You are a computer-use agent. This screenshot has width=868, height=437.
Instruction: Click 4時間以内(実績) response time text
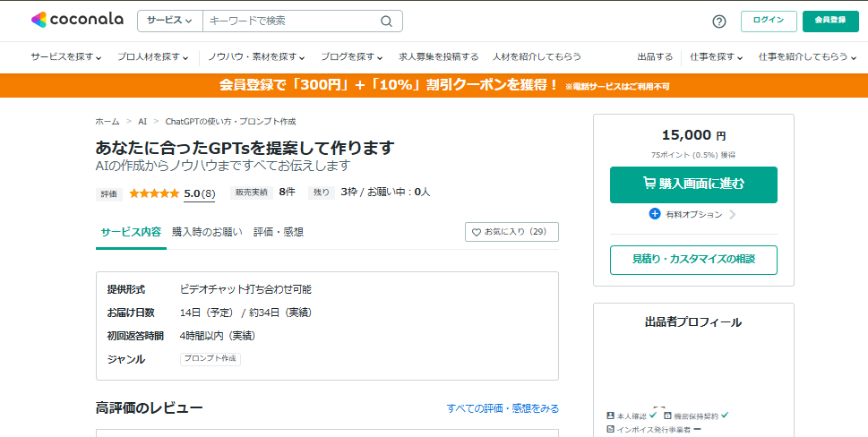(218, 336)
